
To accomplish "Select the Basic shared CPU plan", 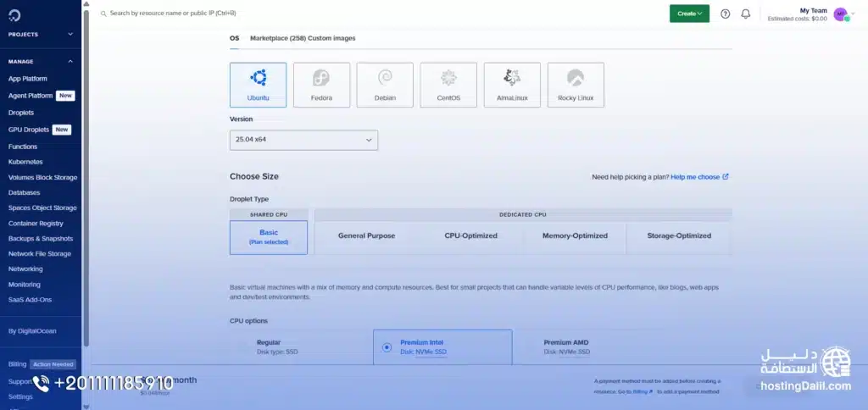I will pyautogui.click(x=269, y=237).
